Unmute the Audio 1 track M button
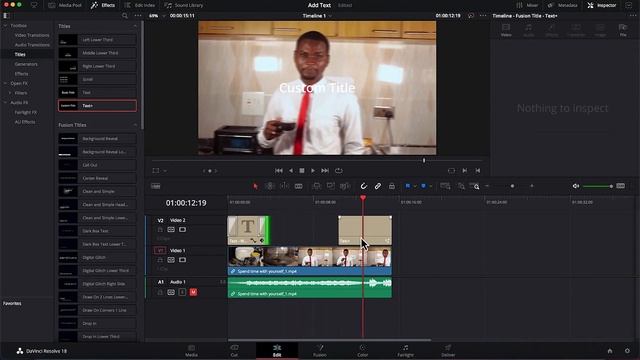This screenshot has width=640, height=360. tap(193, 292)
